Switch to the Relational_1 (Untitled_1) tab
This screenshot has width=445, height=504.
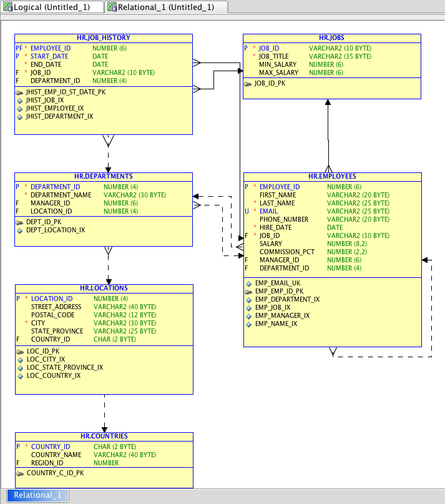pos(166,7)
